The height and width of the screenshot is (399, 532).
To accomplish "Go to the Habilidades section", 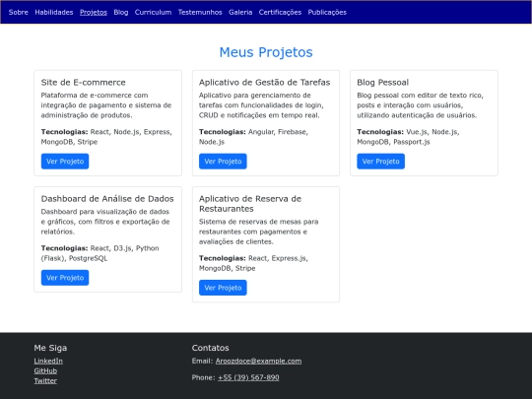I will [54, 12].
